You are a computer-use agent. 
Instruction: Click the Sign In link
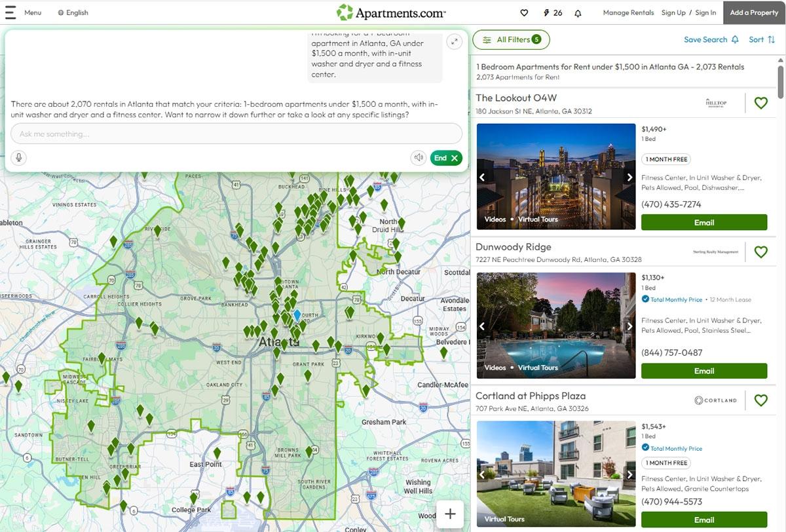pos(705,12)
